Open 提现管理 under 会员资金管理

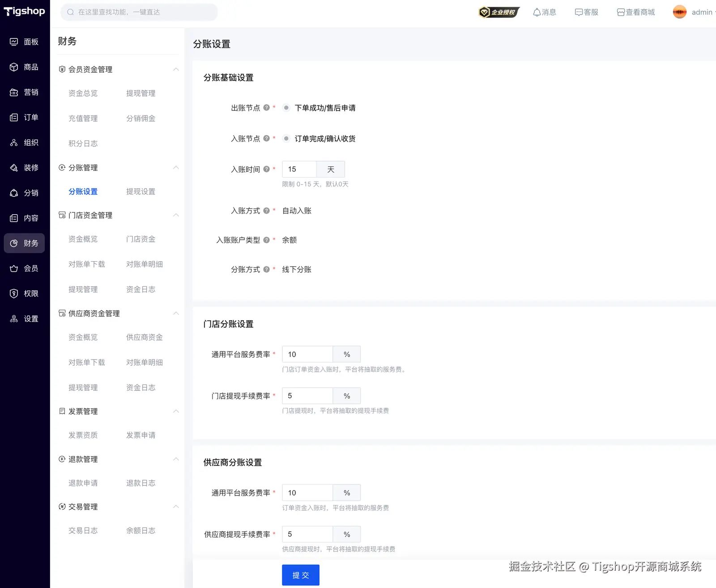[x=141, y=93]
